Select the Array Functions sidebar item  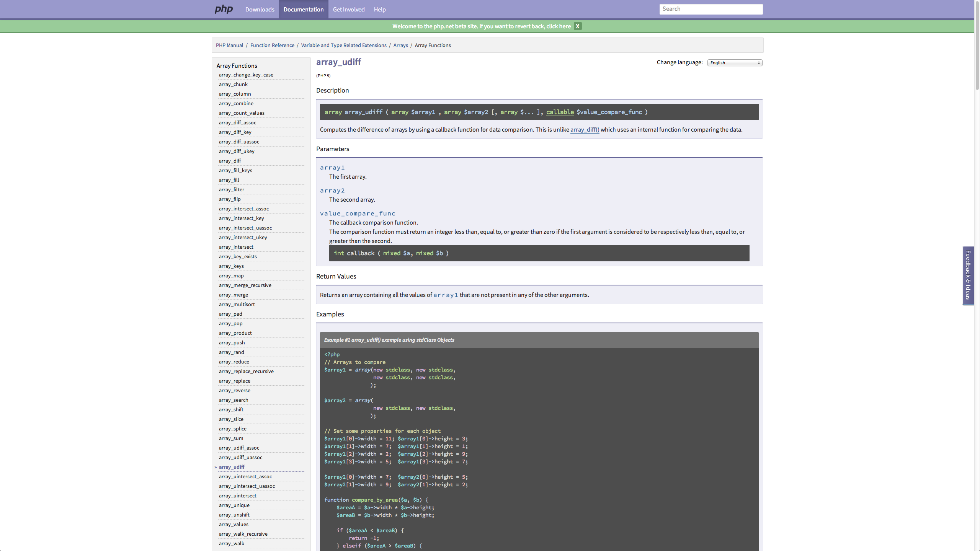tap(236, 65)
